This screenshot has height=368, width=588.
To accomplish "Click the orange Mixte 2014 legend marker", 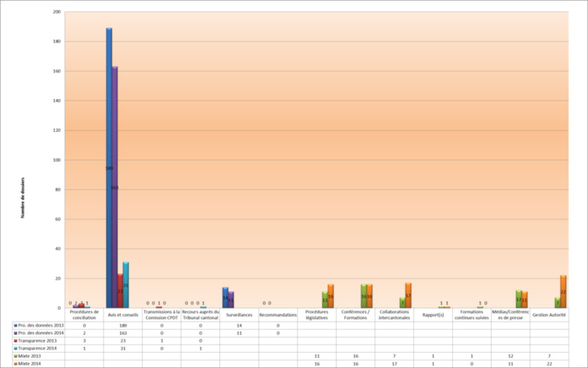I will 15,364.
